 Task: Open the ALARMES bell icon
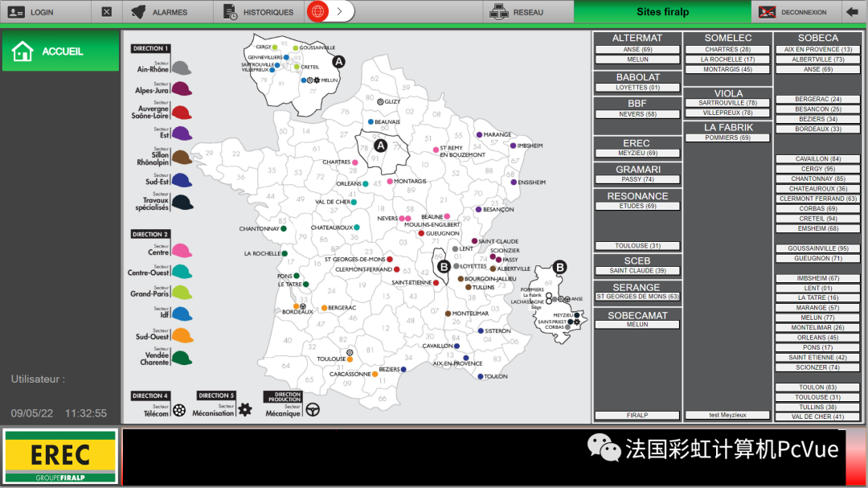coord(138,11)
